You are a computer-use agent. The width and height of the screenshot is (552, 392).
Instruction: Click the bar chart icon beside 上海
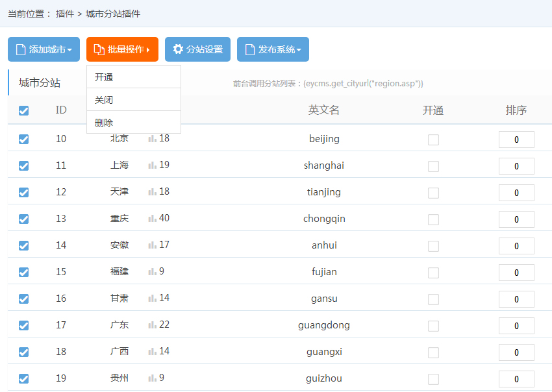153,165
